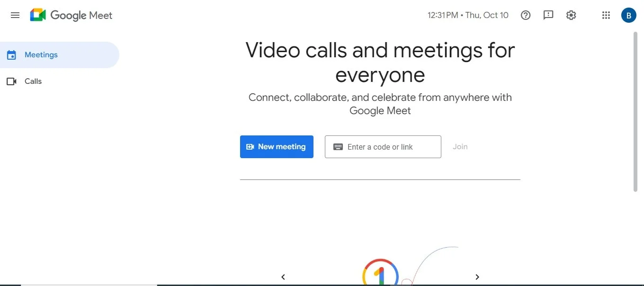Click the 12:31 PM Thu, Oct 10 text
This screenshot has height=286, width=644.
(468, 15)
